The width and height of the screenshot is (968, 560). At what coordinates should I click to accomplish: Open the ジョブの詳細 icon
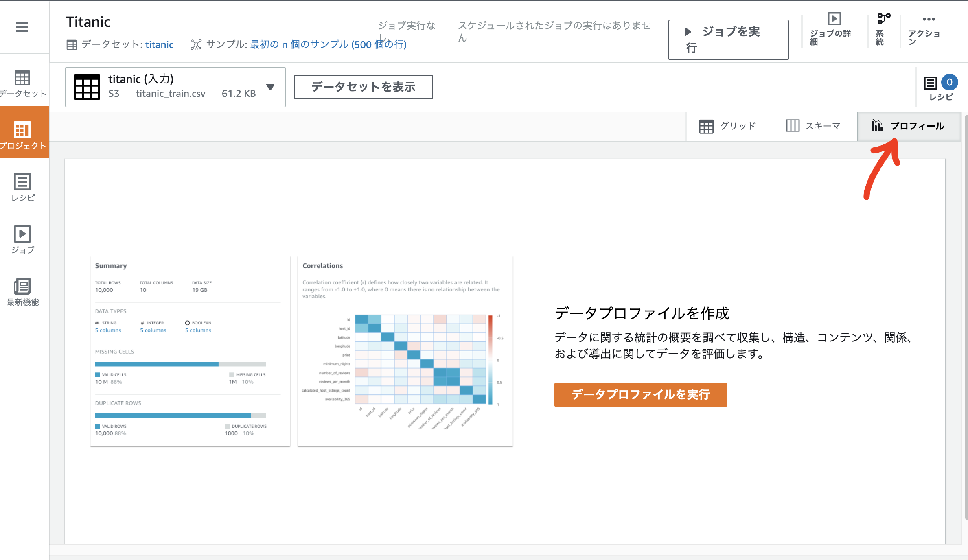coord(834,18)
